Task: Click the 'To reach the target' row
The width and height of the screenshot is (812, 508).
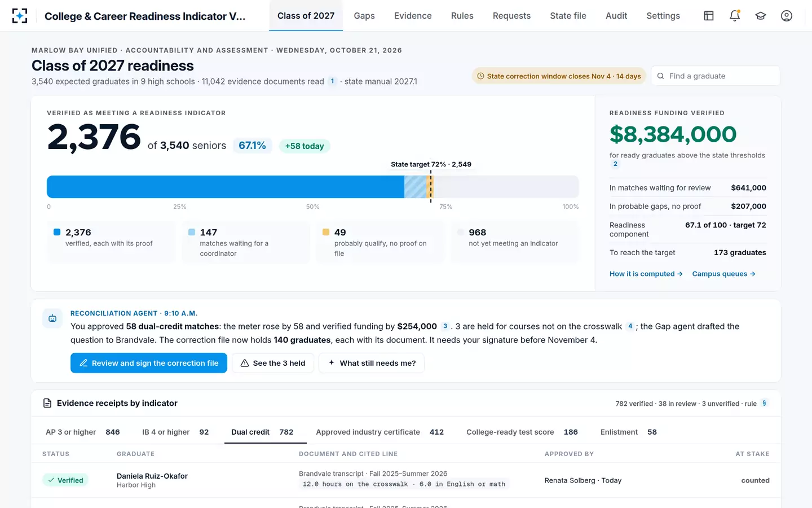Action: (688, 252)
